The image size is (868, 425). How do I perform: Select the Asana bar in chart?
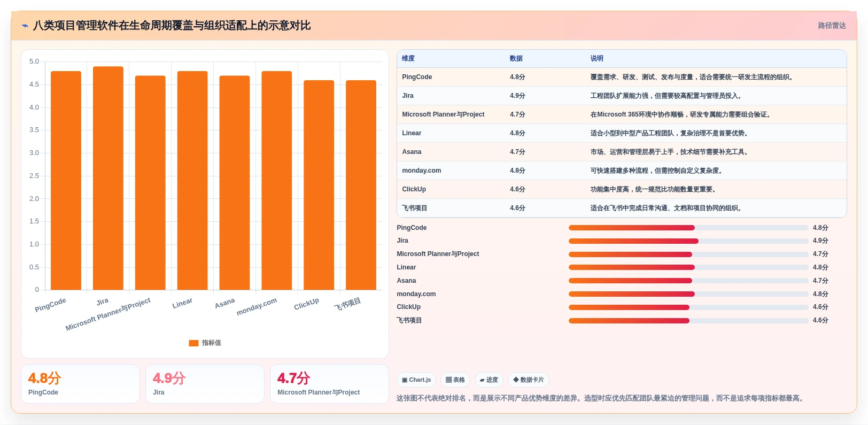click(235, 183)
